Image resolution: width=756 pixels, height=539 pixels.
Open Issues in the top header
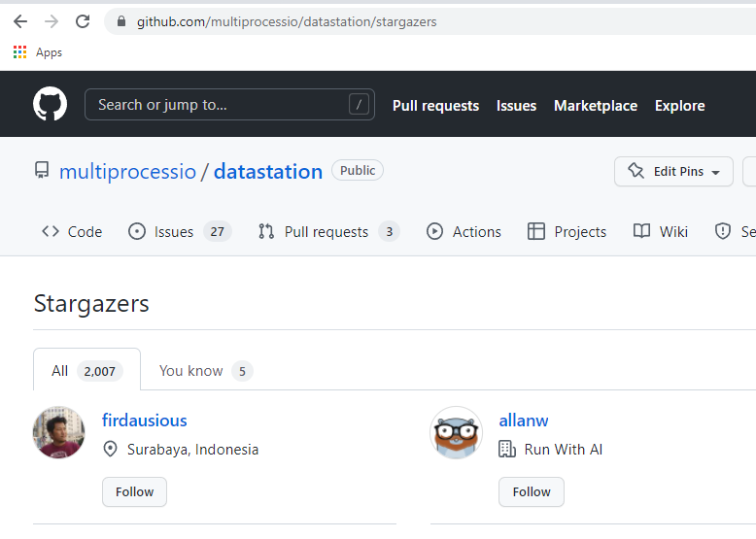click(x=516, y=106)
